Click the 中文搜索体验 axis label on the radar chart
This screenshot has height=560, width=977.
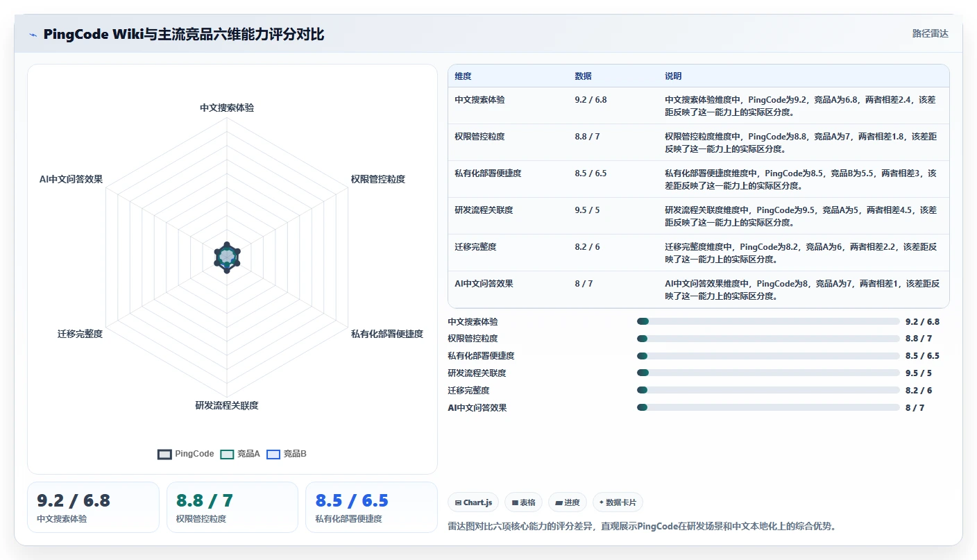coord(227,108)
